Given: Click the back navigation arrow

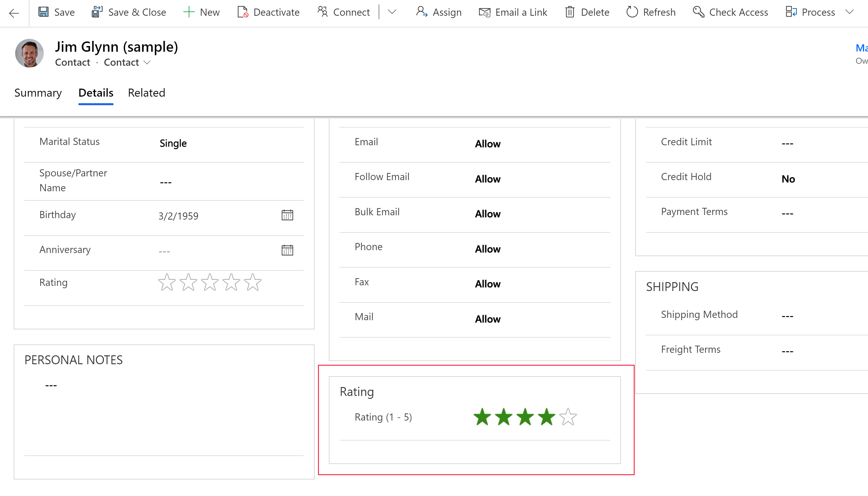Looking at the screenshot, I should tap(15, 12).
